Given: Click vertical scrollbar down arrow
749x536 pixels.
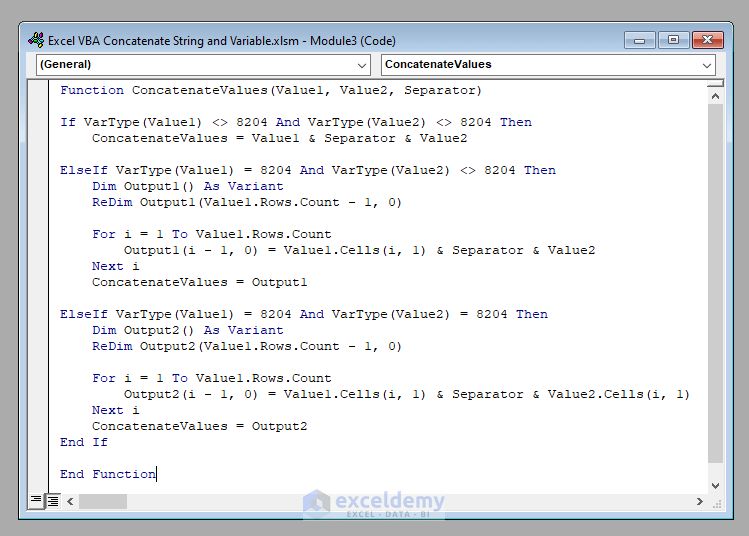Looking at the screenshot, I should click(715, 486).
